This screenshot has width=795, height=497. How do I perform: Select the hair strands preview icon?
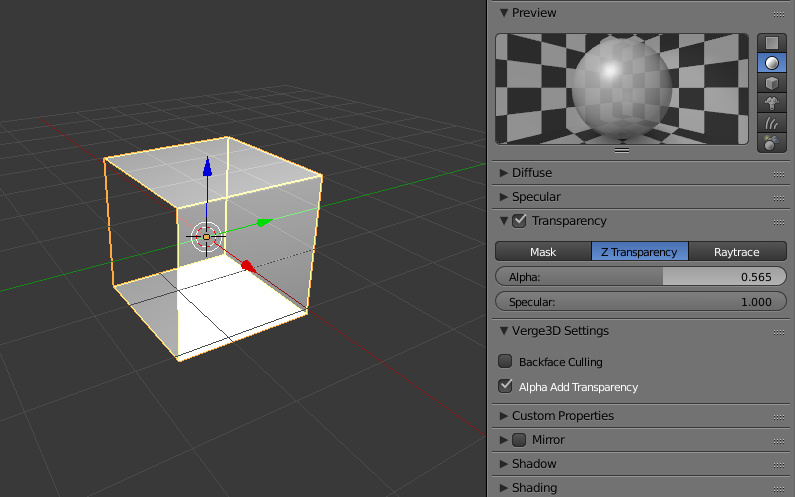(772, 123)
